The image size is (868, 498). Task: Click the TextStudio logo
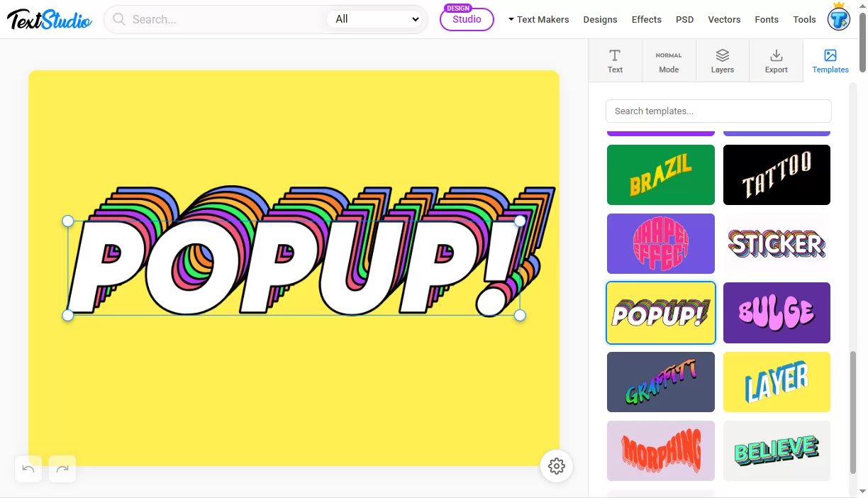pyautogui.click(x=49, y=19)
